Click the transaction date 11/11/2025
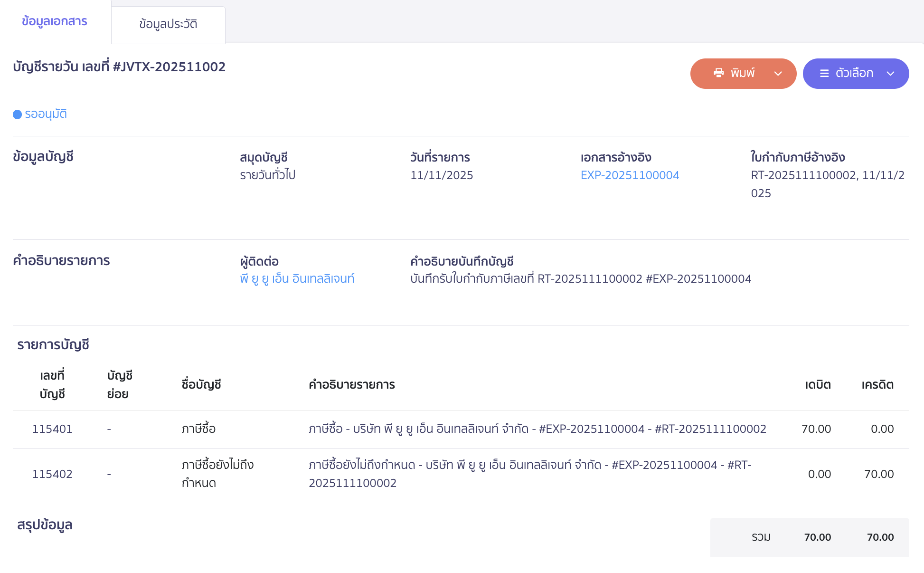 [442, 175]
